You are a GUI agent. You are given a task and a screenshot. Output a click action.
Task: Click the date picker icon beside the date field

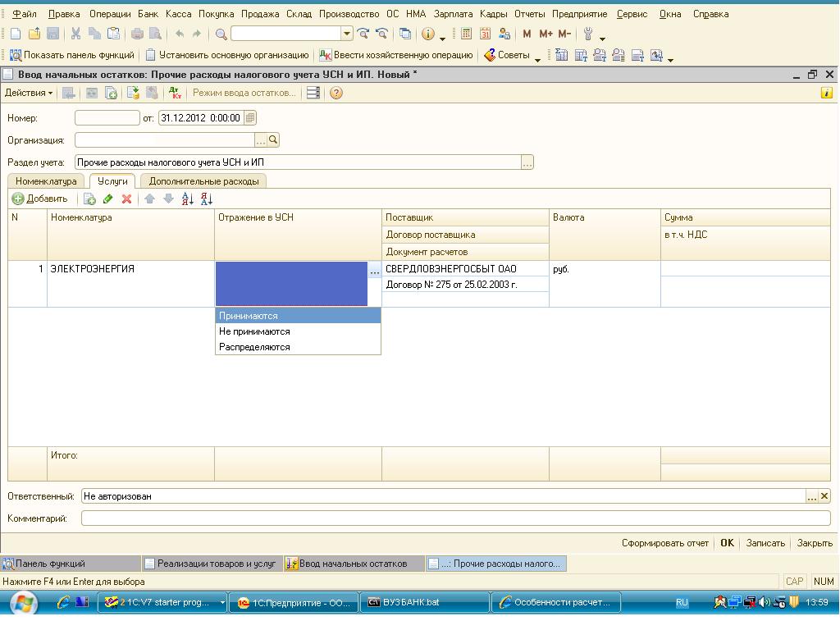(250, 118)
